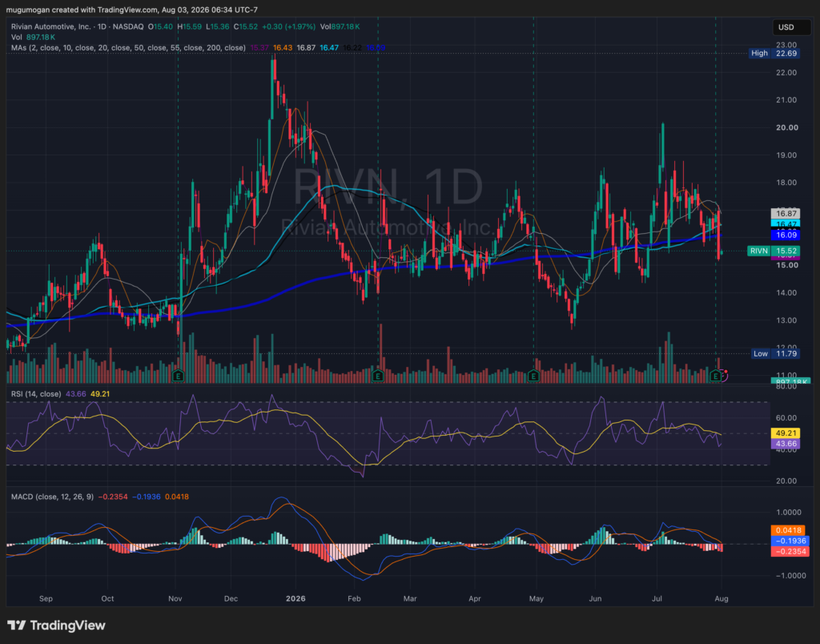Click the High 22.69 price label
The height and width of the screenshot is (644, 820).
pos(774,54)
